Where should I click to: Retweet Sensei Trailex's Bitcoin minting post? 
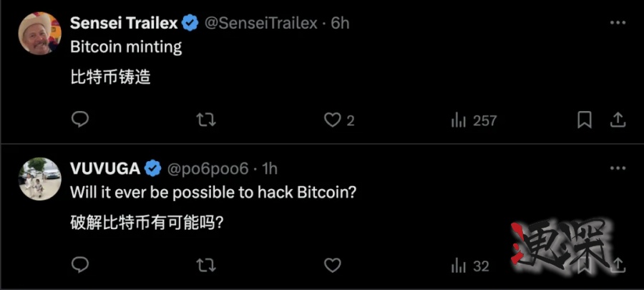click(x=206, y=120)
